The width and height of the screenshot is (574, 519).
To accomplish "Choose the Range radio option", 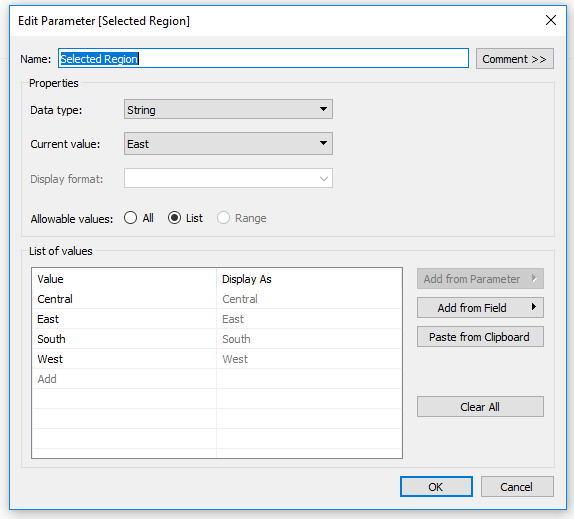I will 223,218.
